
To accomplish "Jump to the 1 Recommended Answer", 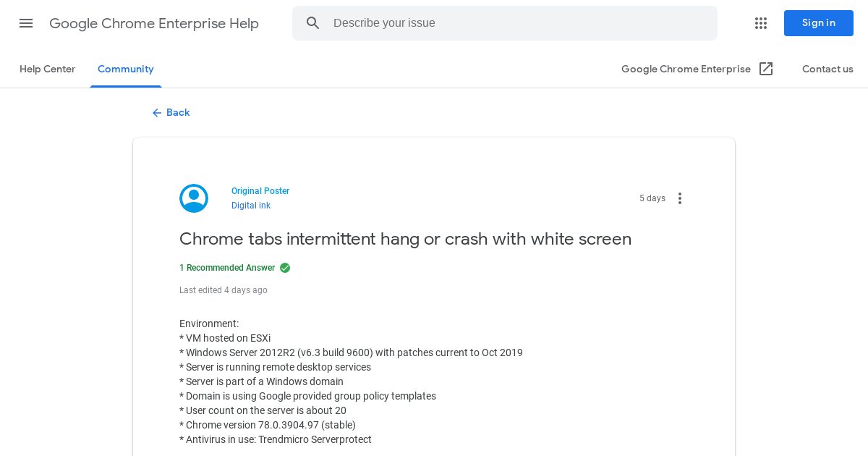I will coord(227,268).
